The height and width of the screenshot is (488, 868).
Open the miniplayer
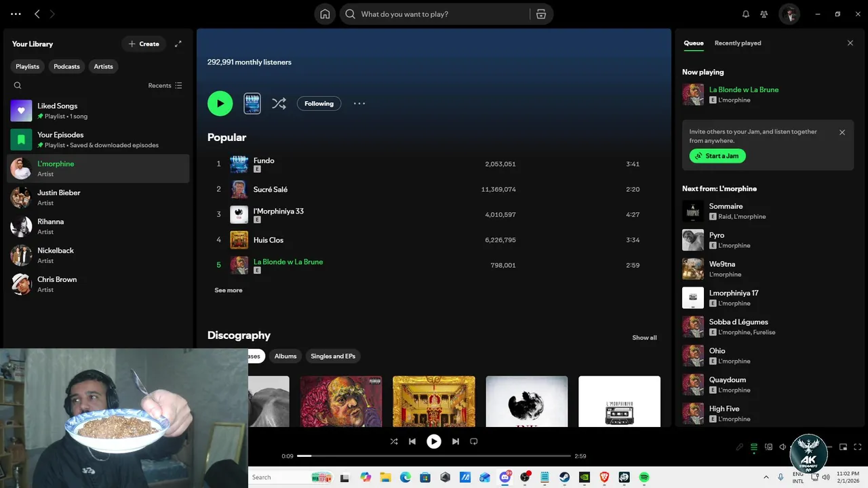click(844, 447)
